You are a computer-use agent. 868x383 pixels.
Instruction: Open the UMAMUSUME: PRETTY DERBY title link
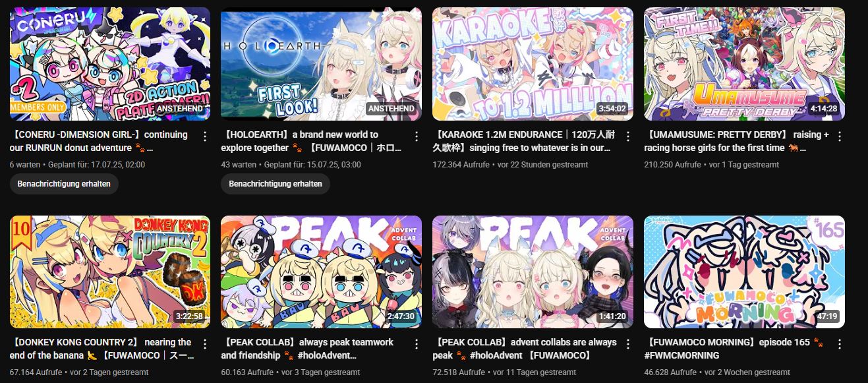click(737, 141)
